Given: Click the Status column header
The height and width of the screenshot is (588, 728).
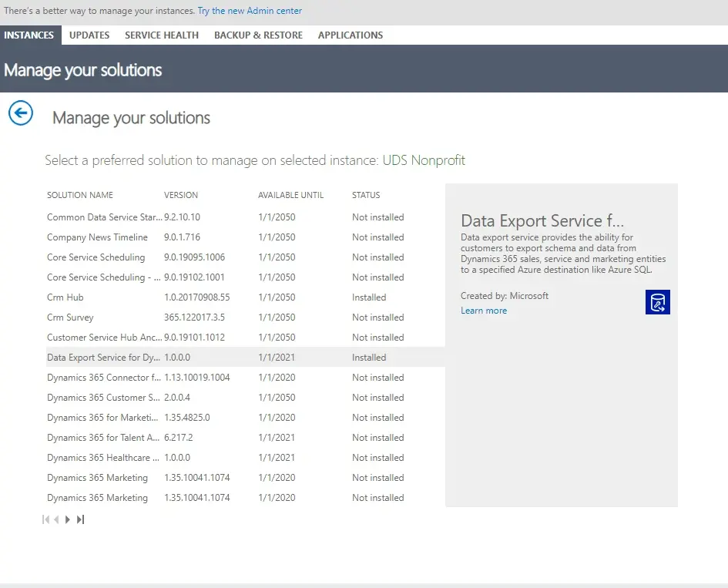Looking at the screenshot, I should (366, 195).
